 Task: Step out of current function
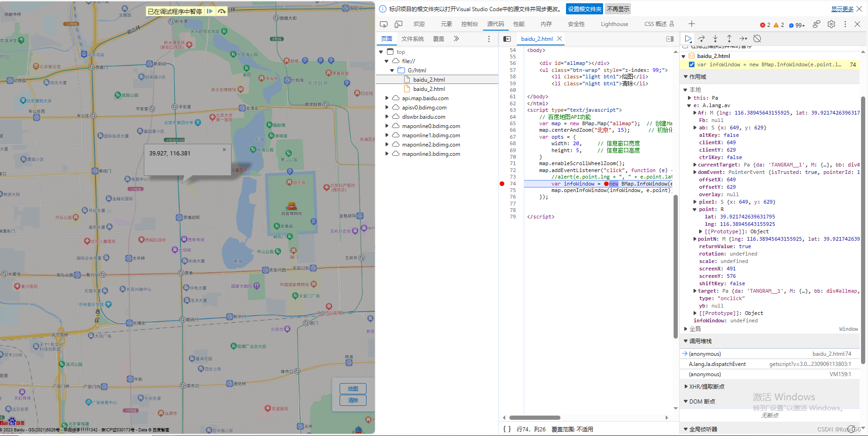click(729, 38)
